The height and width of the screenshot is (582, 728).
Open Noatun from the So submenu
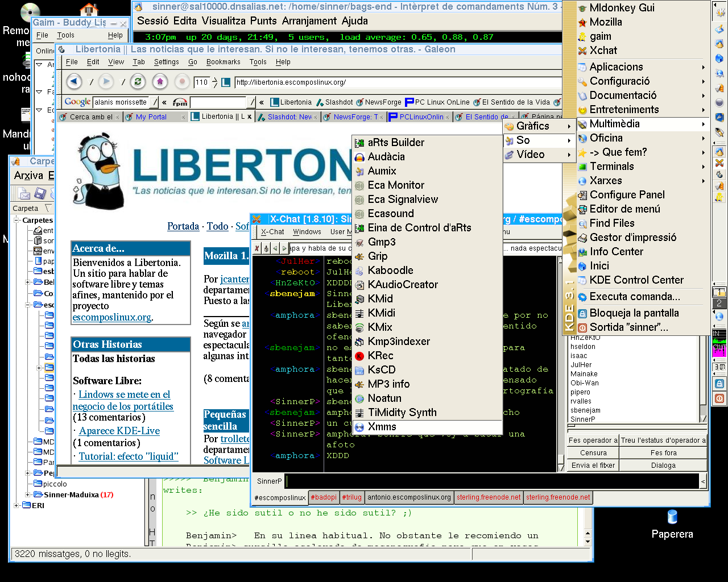coord(427,398)
